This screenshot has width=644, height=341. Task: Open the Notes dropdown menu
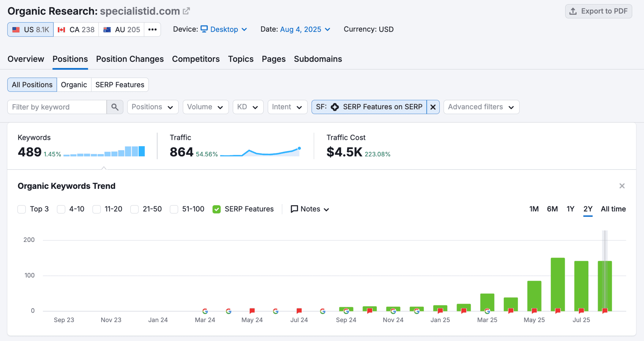click(310, 209)
